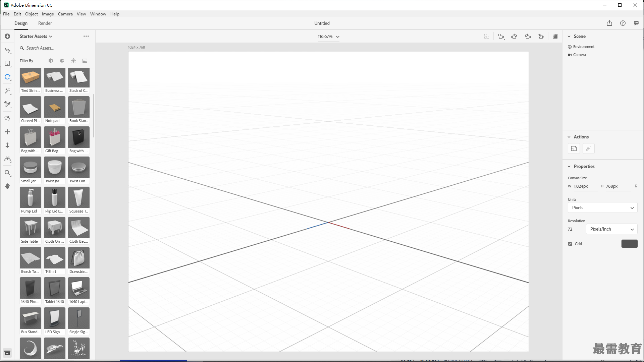This screenshot has width=644, height=362.
Task: Click the Camera Redo icon
Action: pyautogui.click(x=528, y=36)
